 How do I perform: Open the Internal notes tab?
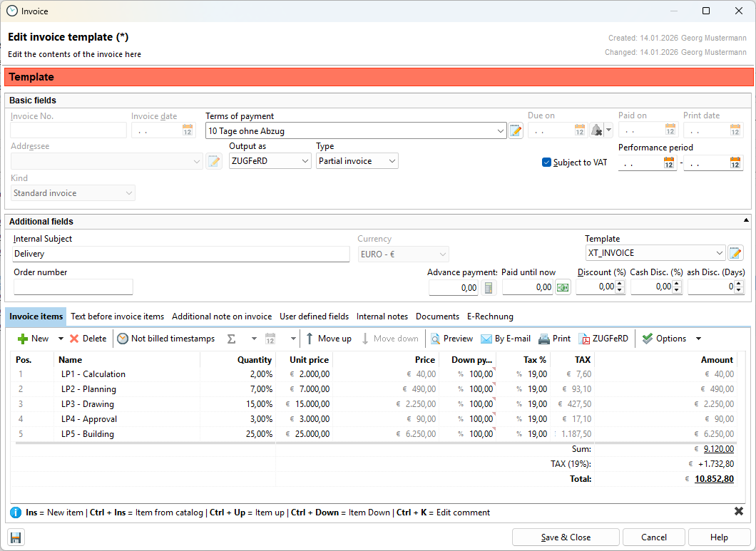click(382, 316)
